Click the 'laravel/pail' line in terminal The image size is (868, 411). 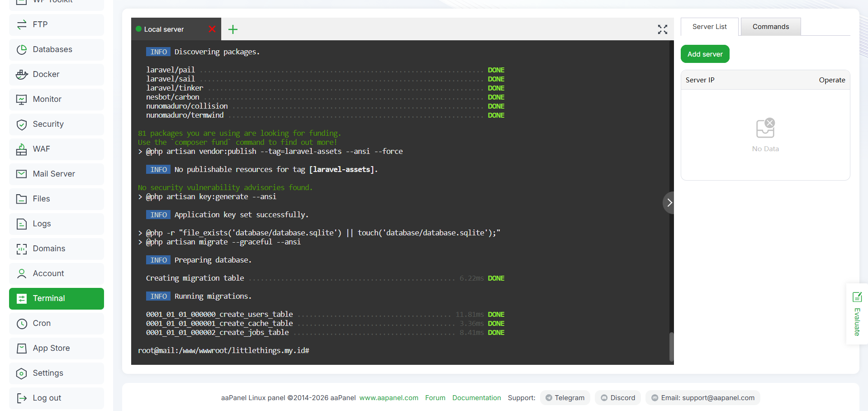[x=325, y=70]
